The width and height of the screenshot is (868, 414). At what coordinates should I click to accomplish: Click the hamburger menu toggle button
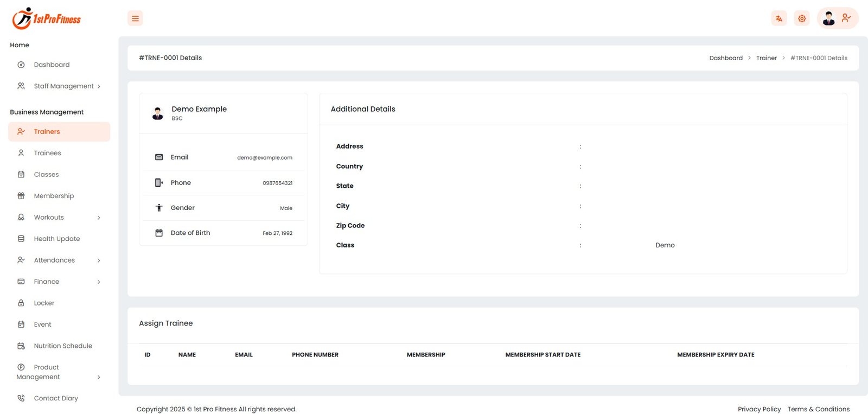click(135, 18)
